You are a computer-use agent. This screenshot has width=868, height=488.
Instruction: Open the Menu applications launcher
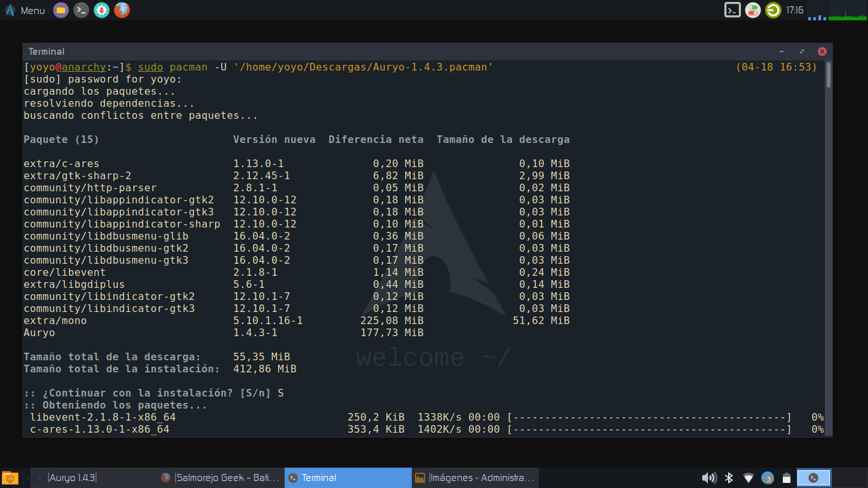coord(25,10)
